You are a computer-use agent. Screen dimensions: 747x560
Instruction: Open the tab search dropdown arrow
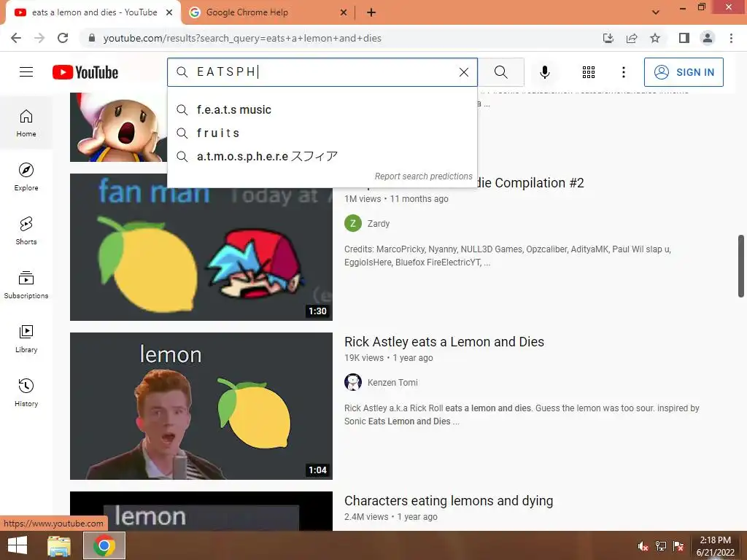(656, 12)
